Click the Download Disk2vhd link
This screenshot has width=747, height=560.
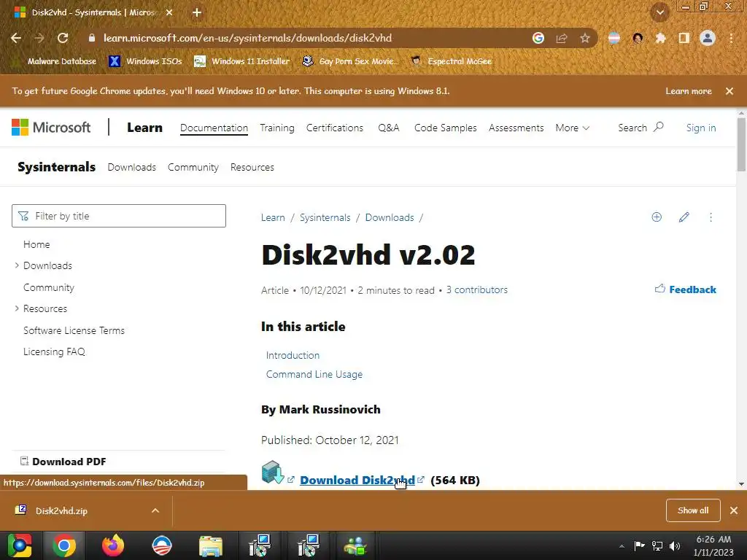click(x=357, y=480)
